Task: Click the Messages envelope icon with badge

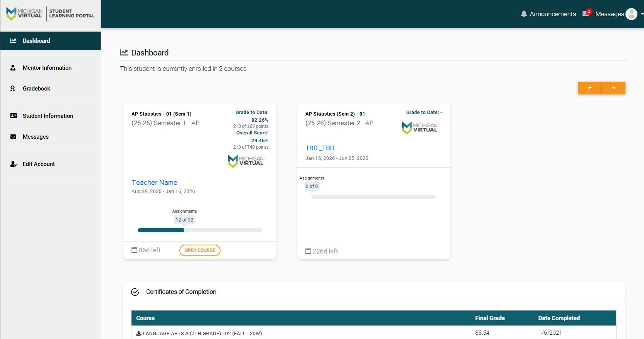Action: click(x=586, y=13)
